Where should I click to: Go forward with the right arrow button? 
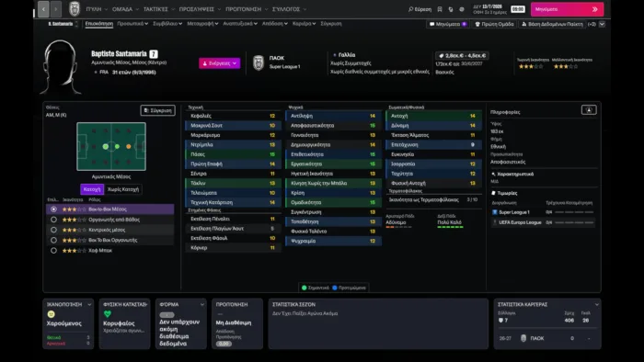(56, 9)
